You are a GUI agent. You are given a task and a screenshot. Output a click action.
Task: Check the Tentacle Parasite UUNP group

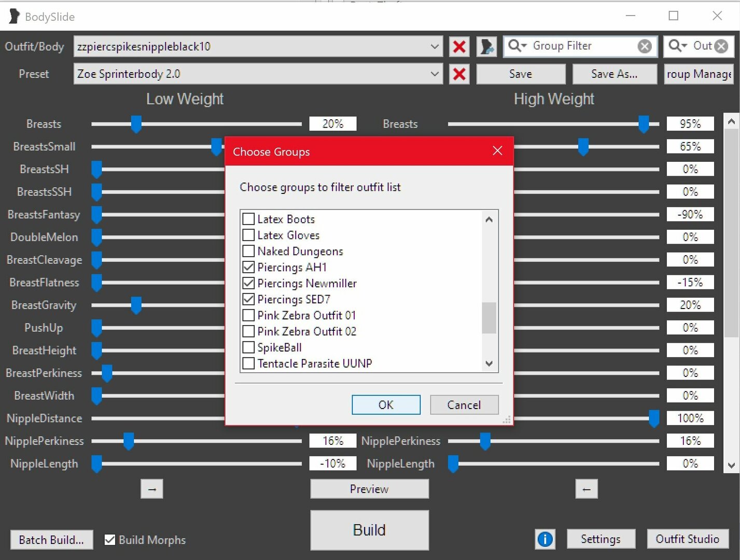[x=249, y=363]
